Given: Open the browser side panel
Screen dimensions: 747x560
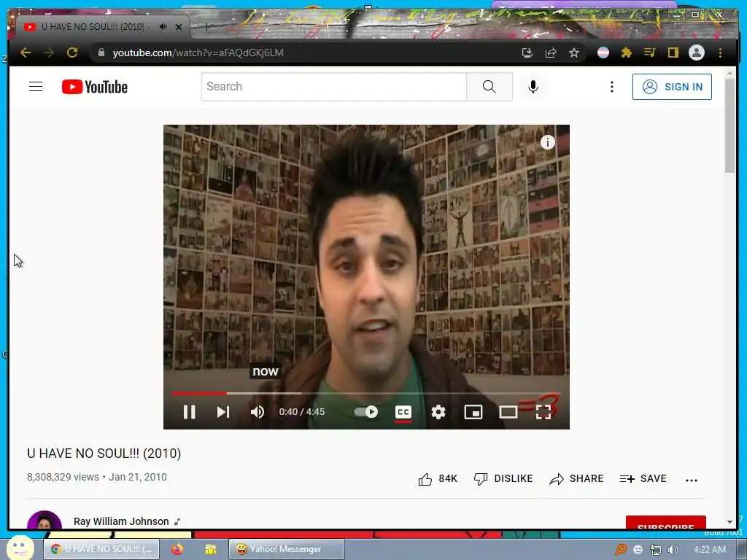Looking at the screenshot, I should (x=673, y=52).
